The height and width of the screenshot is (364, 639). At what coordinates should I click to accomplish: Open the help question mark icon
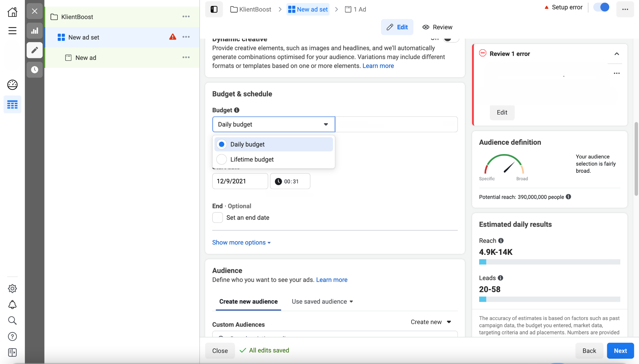tap(12, 337)
